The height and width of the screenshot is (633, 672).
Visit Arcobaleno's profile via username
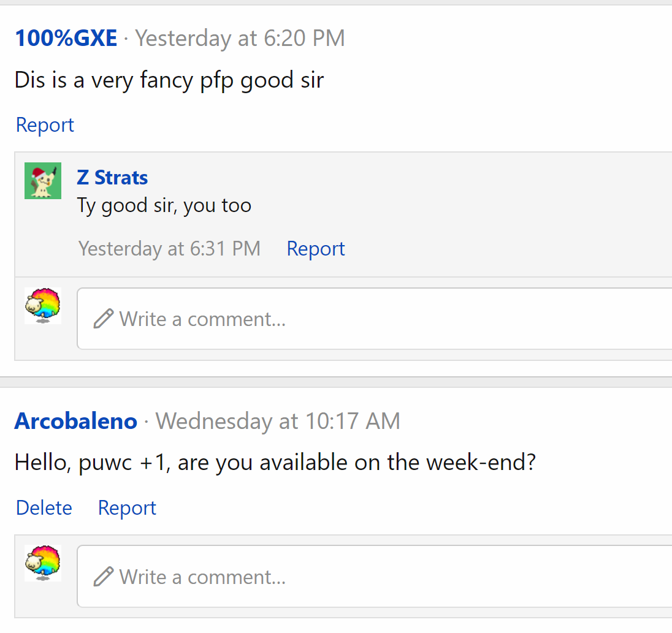pos(76,421)
